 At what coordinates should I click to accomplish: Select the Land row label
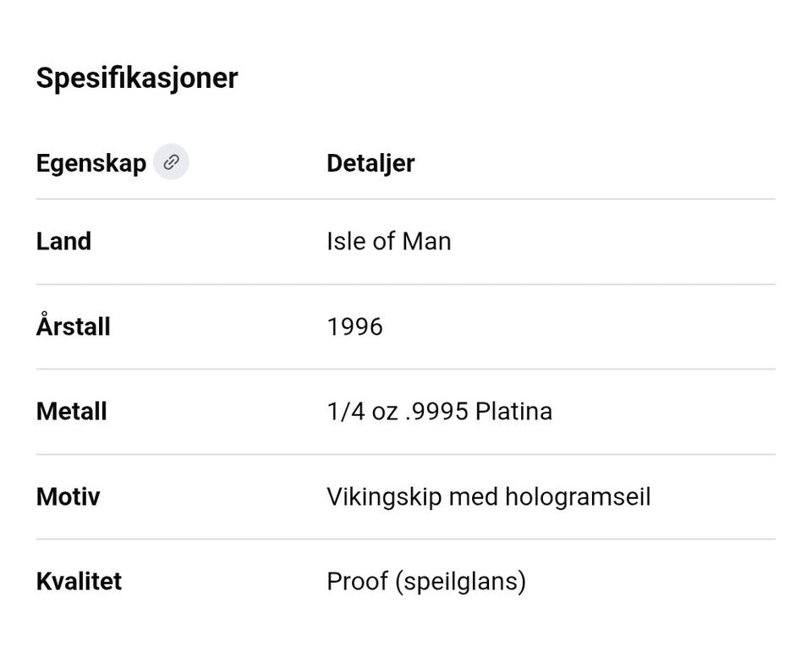pyautogui.click(x=63, y=241)
